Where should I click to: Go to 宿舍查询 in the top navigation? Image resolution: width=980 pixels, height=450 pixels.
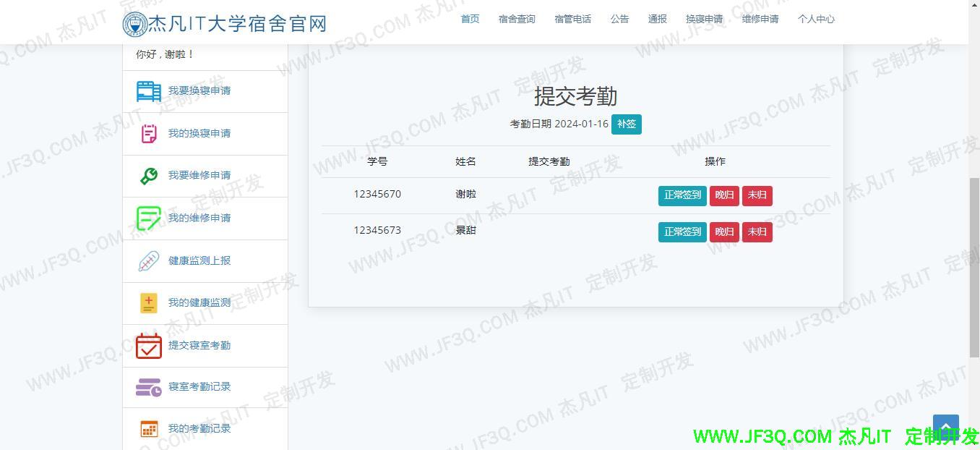coord(517,19)
